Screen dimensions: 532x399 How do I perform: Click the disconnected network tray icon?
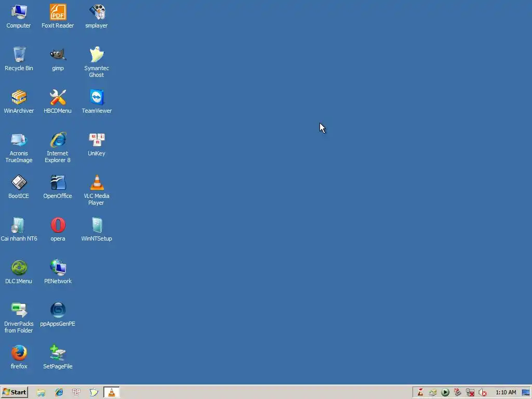pos(470,393)
